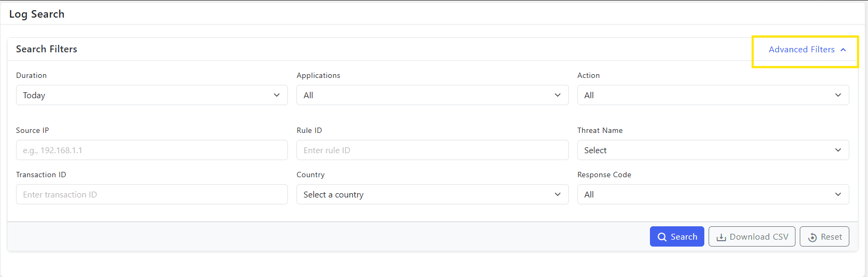Click the Download CSV button
Screen dimensions: 868x277
(752, 236)
